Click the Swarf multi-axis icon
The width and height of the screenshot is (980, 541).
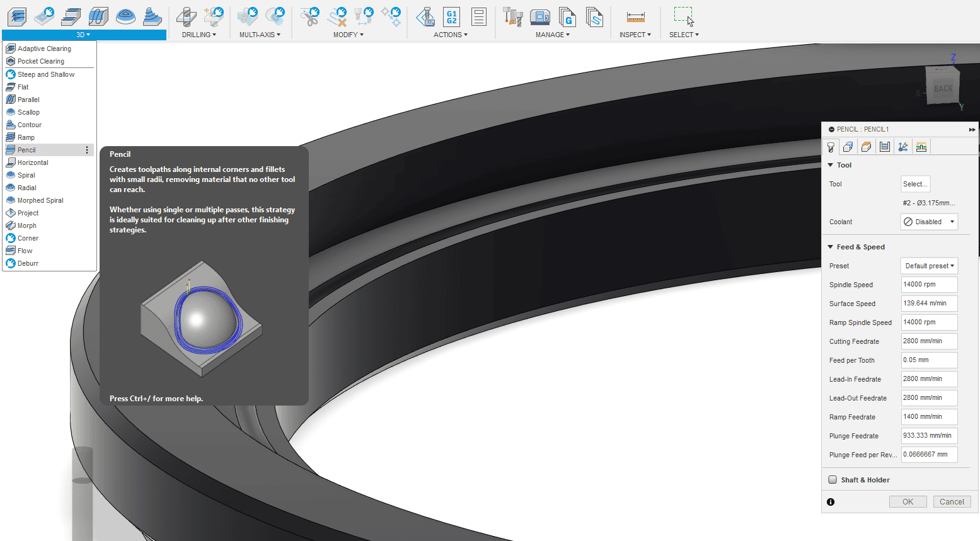click(x=248, y=16)
